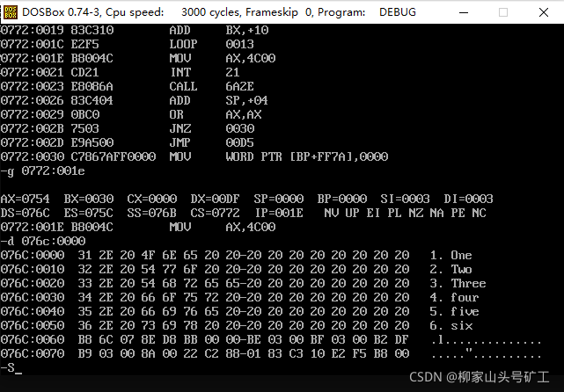Click the DOSBox icon in title bar
Image resolution: width=564 pixels, height=392 pixels.
(x=10, y=12)
